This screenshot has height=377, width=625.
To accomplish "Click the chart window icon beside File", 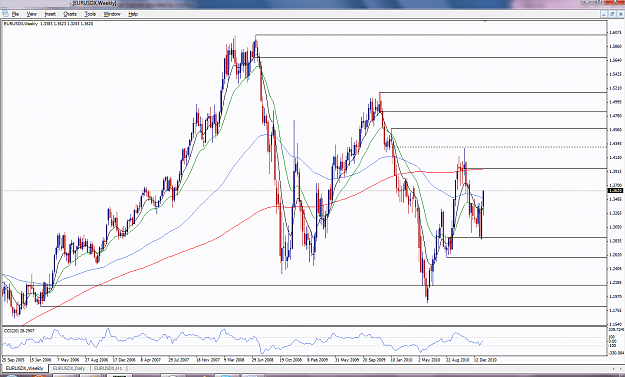I will (5, 14).
